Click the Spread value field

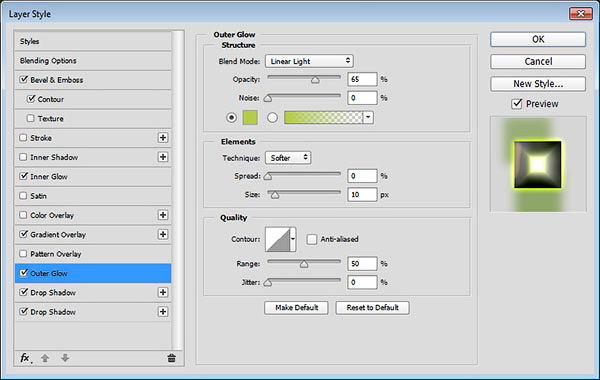362,176
